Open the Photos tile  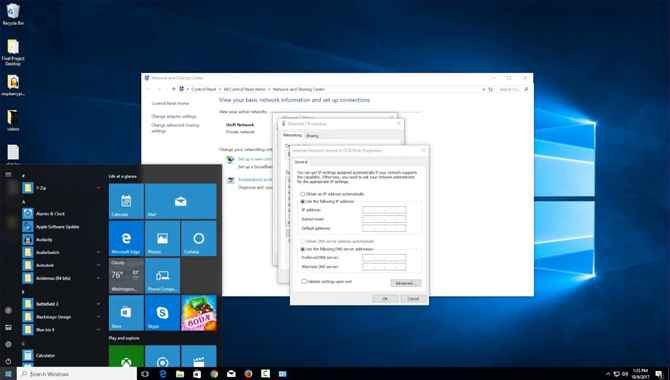coord(162,239)
